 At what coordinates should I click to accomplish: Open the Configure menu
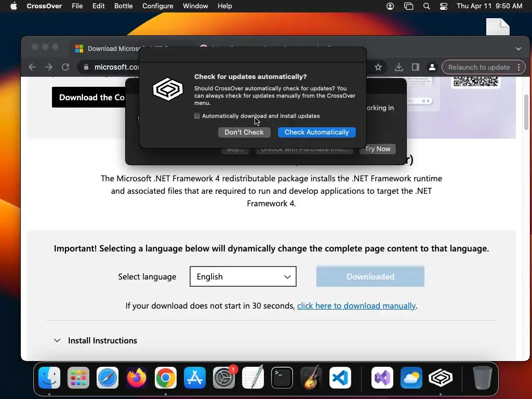click(158, 6)
